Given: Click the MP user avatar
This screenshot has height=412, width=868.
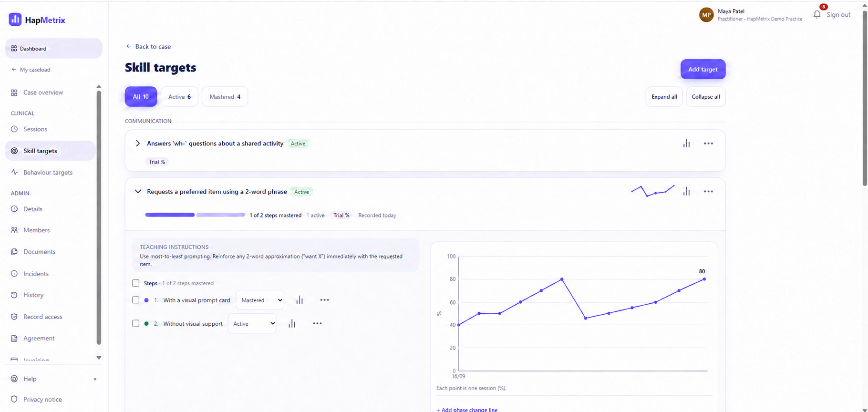Looking at the screenshot, I should pyautogui.click(x=706, y=15).
